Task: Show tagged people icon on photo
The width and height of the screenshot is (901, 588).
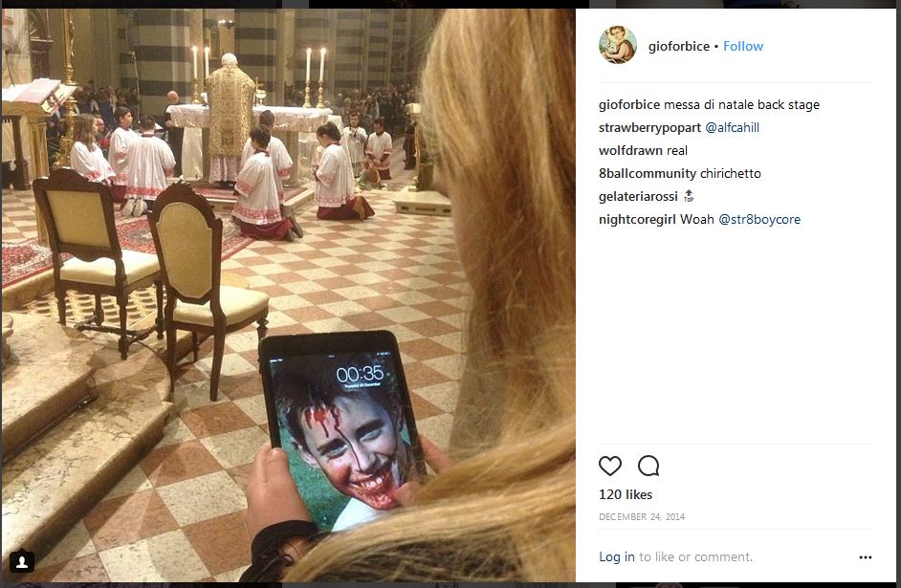Action: [x=22, y=561]
